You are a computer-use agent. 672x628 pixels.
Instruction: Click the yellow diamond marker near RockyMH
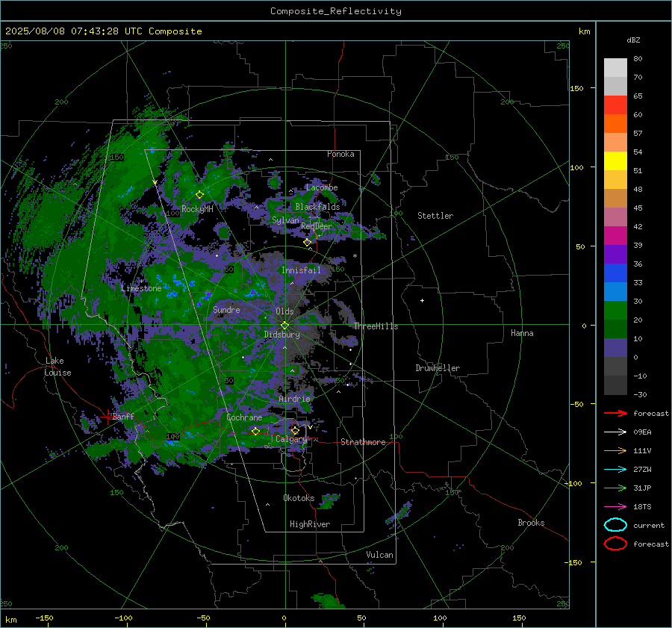pyautogui.click(x=199, y=195)
